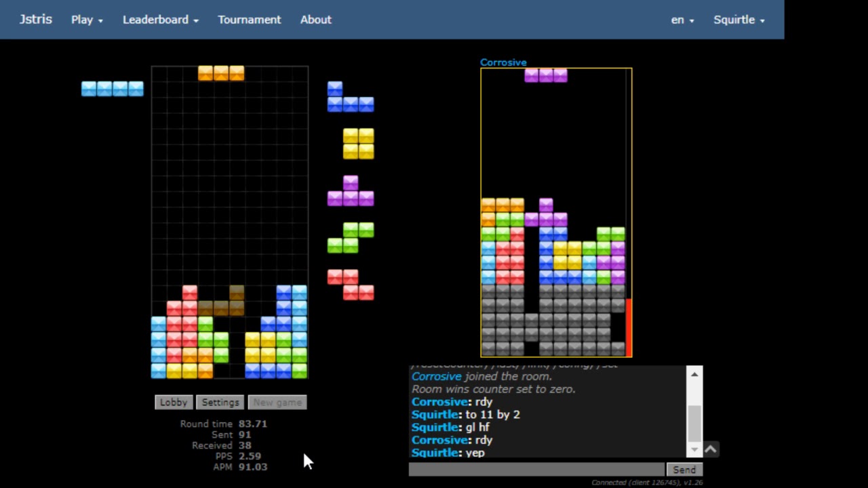Click the Sent value 91
Screen dimensions: 868x488
tap(245, 434)
